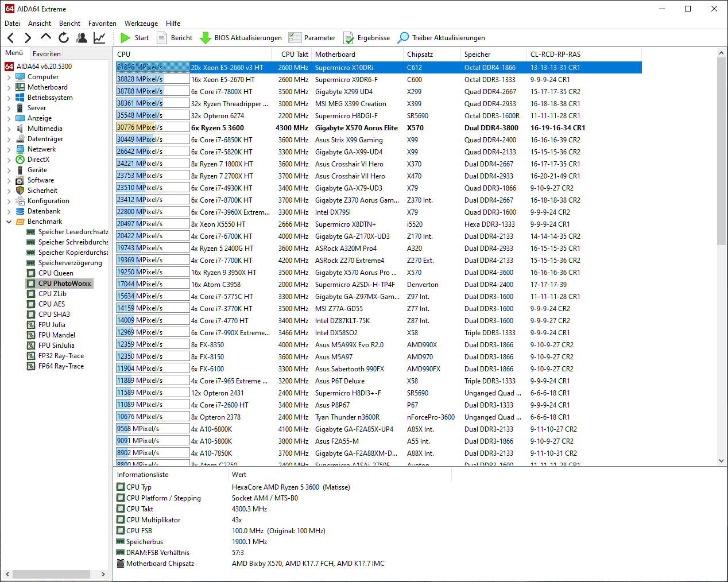Expand the Netzwerk tree node
Viewport: 728px width, 582px height.
point(9,149)
